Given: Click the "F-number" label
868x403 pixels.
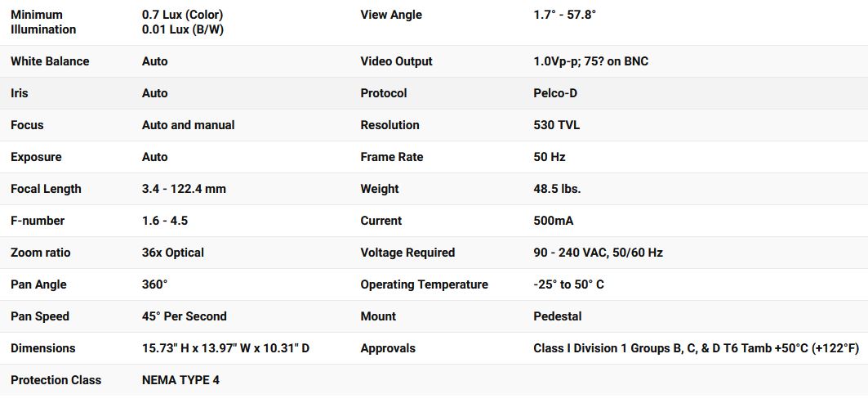Looking at the screenshot, I should [x=38, y=221].
